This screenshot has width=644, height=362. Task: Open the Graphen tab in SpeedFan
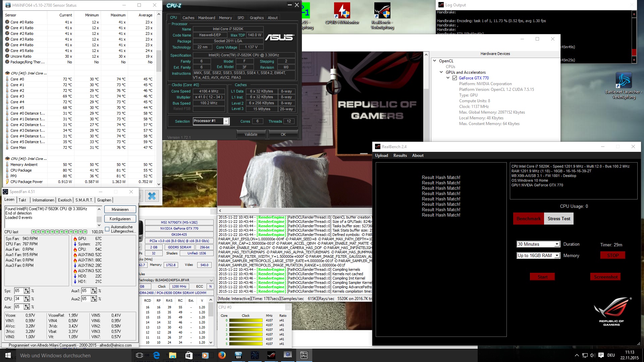[104, 200]
